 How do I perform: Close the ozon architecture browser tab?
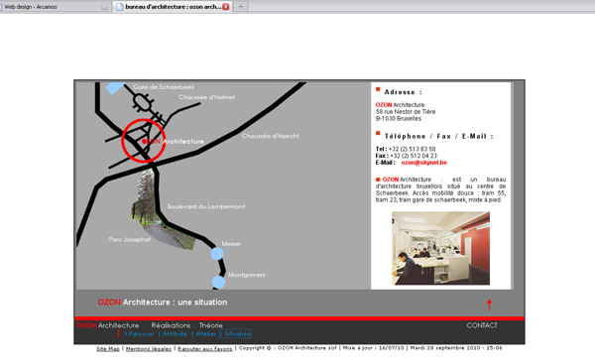coord(226,7)
